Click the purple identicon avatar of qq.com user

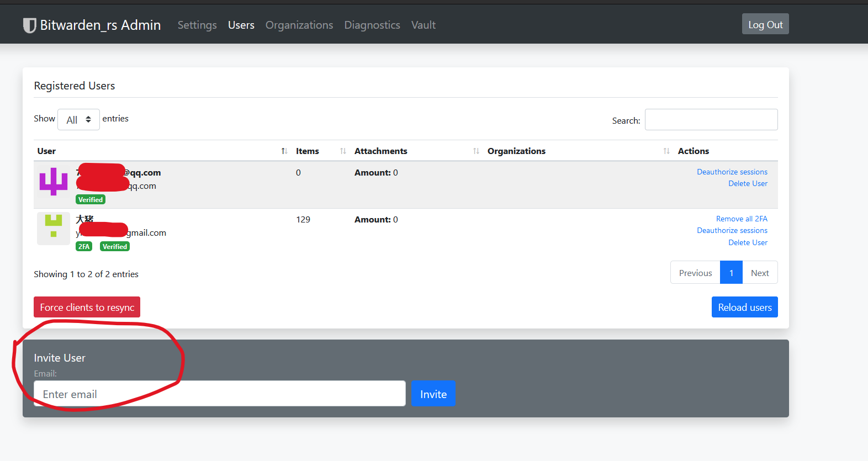click(x=54, y=182)
